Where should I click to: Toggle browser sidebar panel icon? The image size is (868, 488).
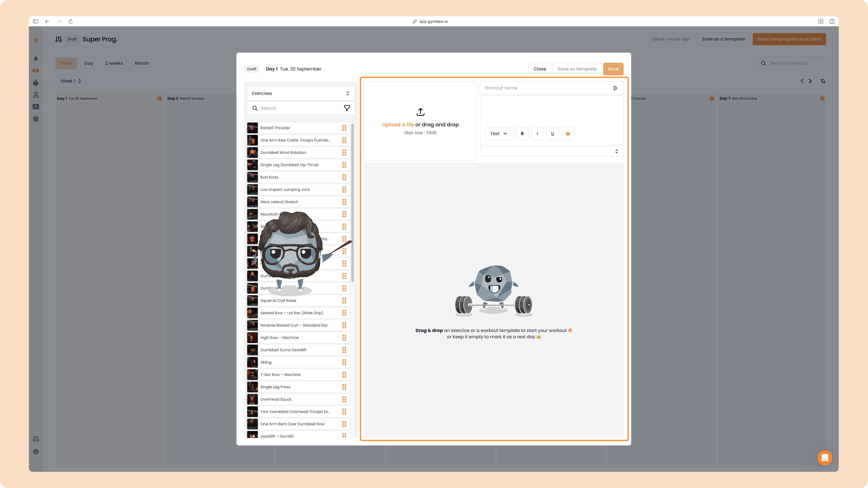[35, 21]
